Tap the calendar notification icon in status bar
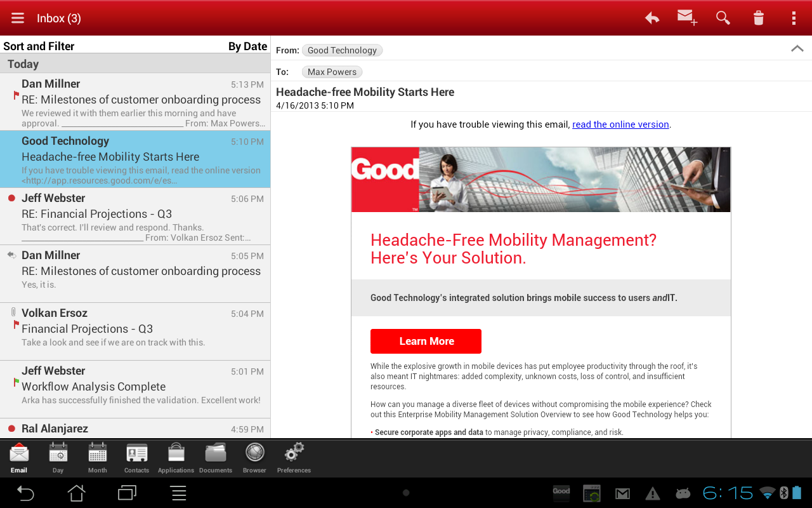This screenshot has width=812, height=508. tap(592, 493)
